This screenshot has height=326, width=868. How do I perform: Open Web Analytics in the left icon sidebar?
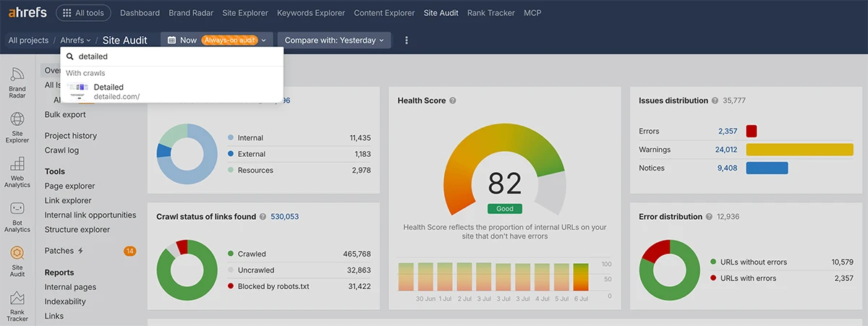click(17, 172)
